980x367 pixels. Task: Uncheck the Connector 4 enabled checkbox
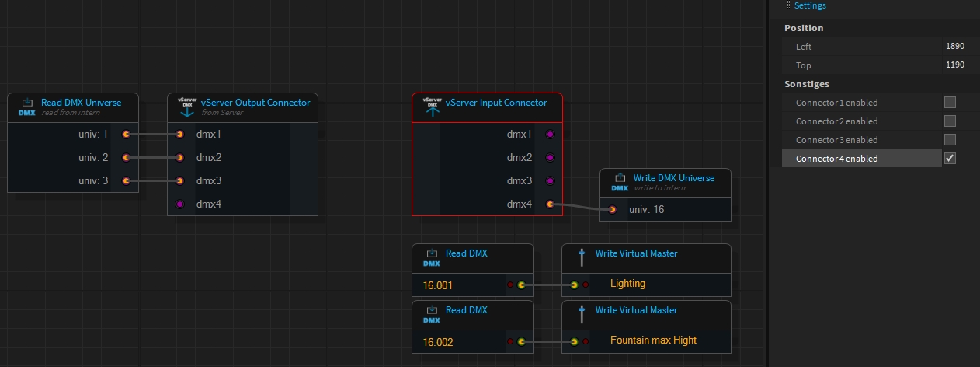tap(950, 159)
